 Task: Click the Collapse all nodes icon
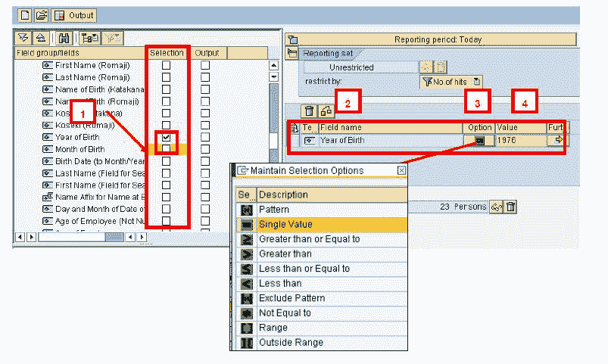pyautogui.click(x=41, y=38)
